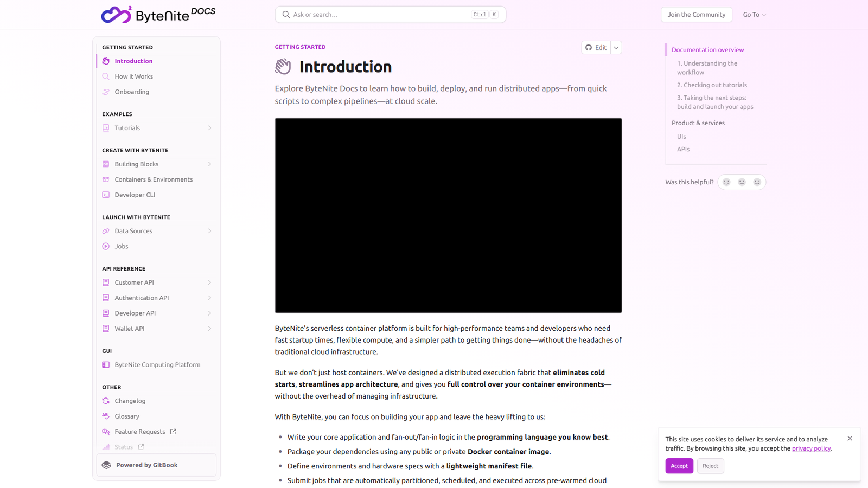Click the Ask or search field
The width and height of the screenshot is (868, 488).
click(380, 14)
